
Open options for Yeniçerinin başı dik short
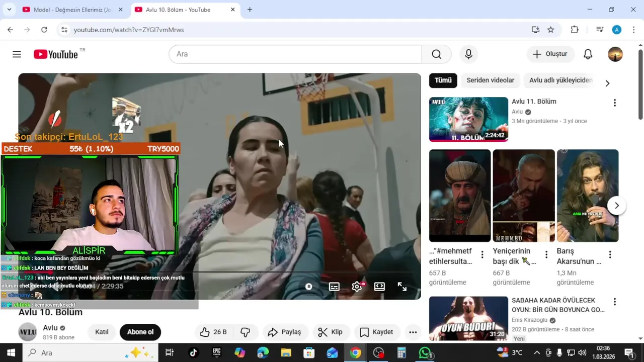(x=546, y=254)
